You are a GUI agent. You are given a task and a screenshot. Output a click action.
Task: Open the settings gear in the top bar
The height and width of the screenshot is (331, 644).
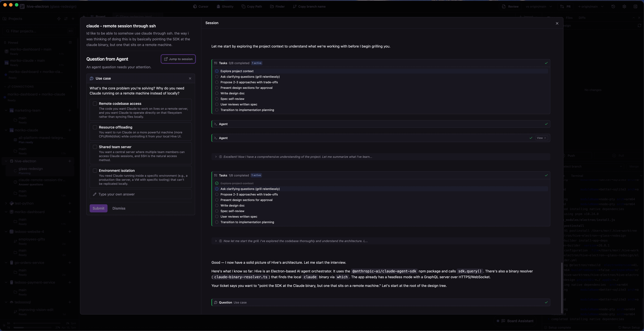click(624, 7)
